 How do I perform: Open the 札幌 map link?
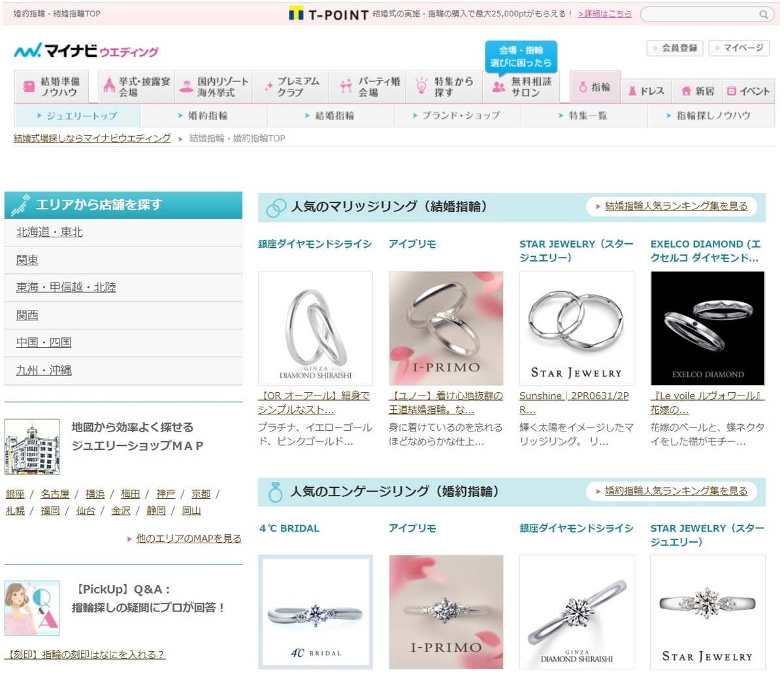[x=15, y=511]
